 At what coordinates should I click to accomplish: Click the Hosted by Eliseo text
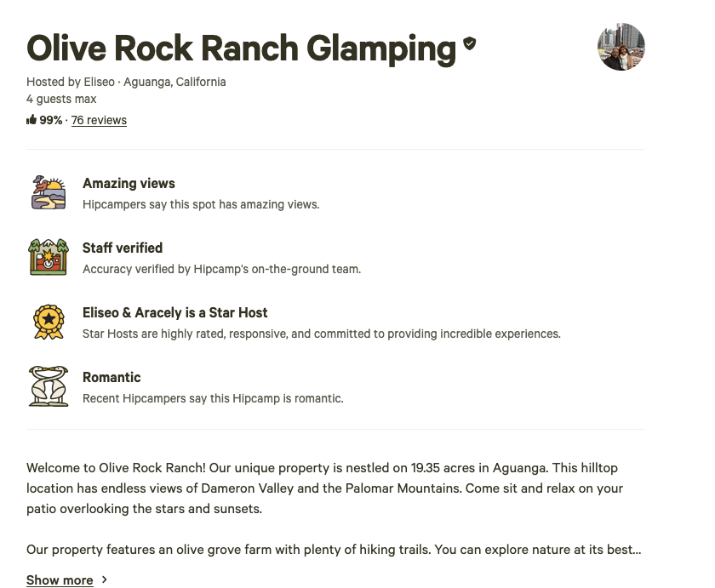point(72,82)
